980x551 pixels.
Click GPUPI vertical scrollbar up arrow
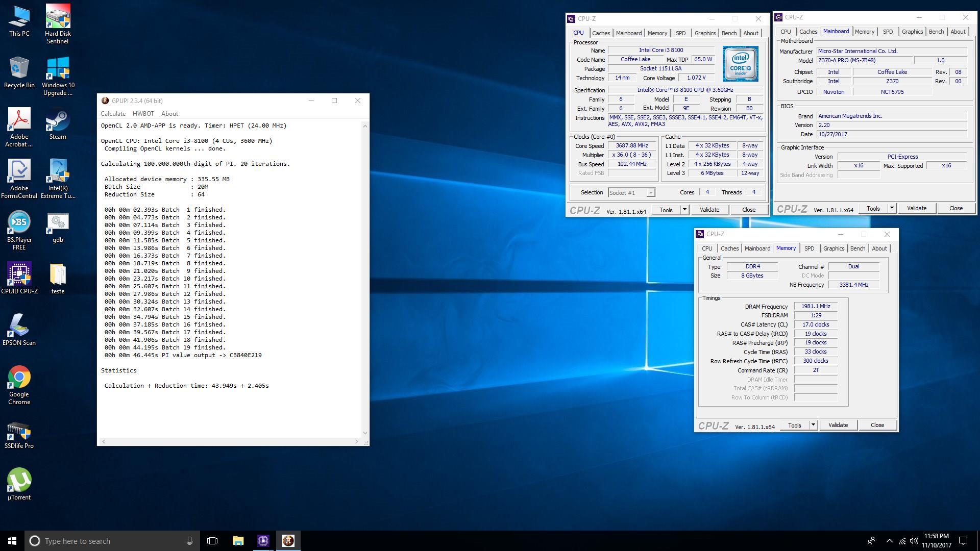(x=365, y=126)
